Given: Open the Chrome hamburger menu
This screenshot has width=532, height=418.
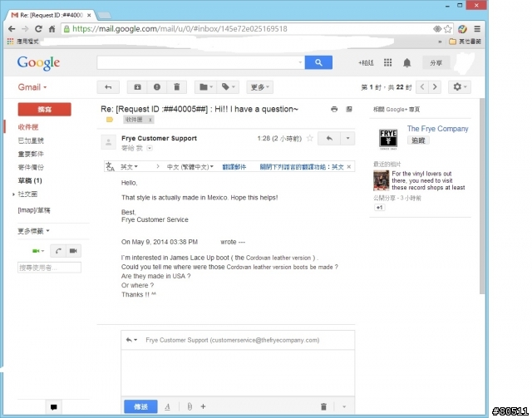Looking at the screenshot, I should [x=477, y=29].
